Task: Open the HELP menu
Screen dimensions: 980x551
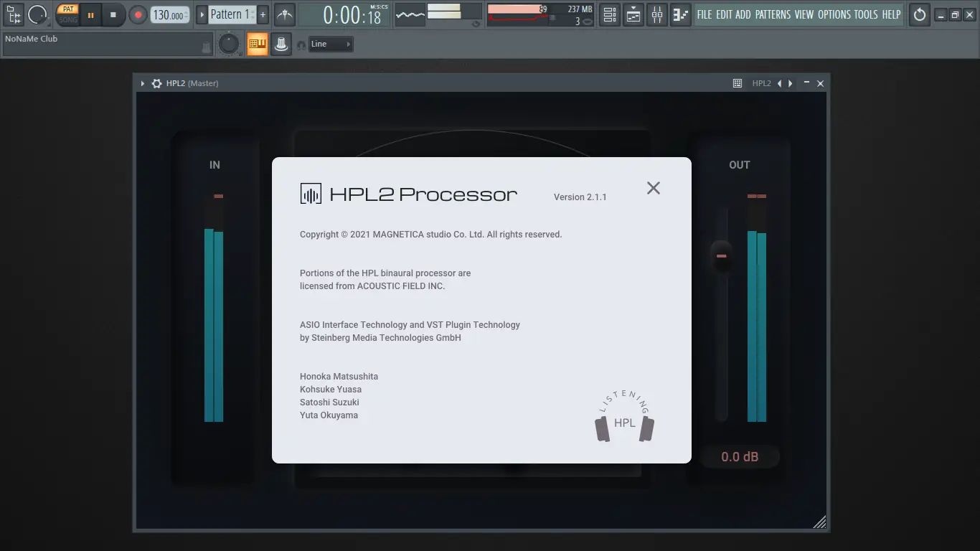Action: click(891, 14)
